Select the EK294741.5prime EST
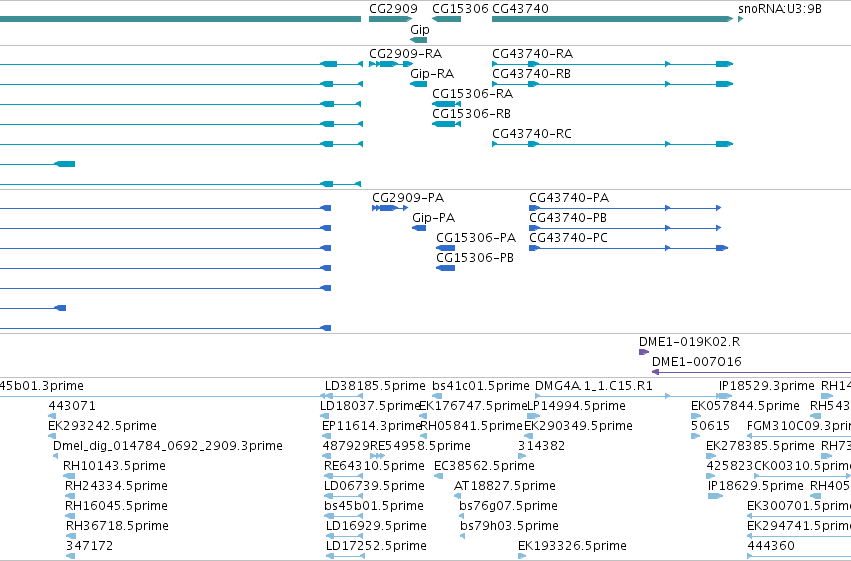Image resolution: width=851 pixels, height=561 pixels. tap(799, 526)
